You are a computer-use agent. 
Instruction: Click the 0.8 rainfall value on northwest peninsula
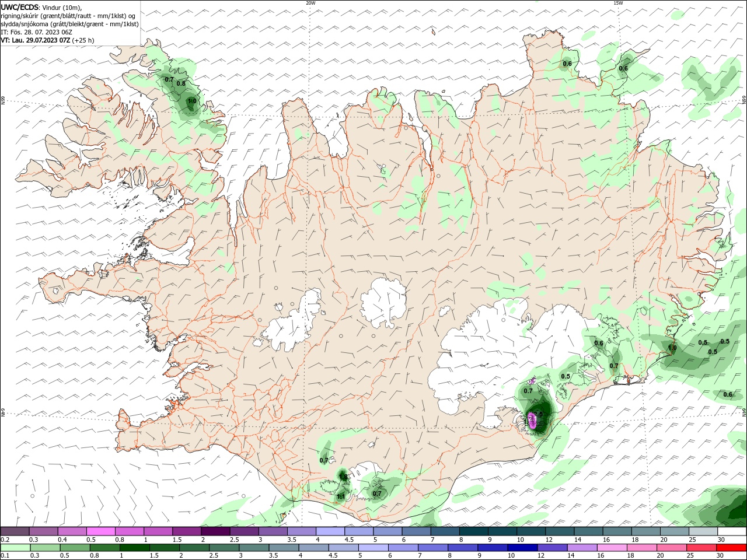click(x=181, y=83)
